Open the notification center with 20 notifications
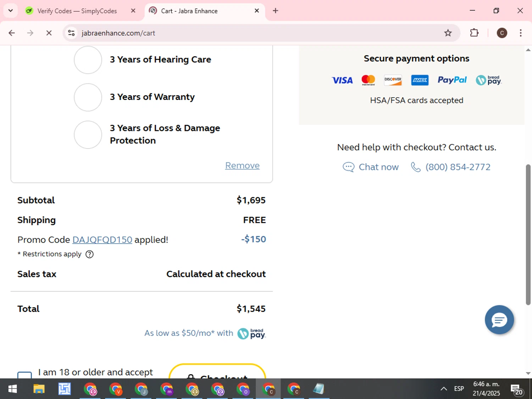The height and width of the screenshot is (399, 532). pos(516,390)
